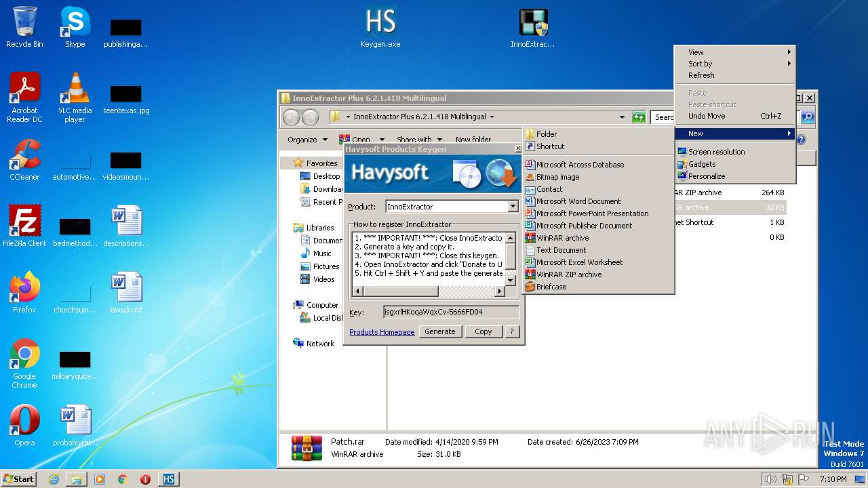Click the Patch.rar WinRAR icon in details pane
This screenshot has width=868, height=488.
[307, 448]
